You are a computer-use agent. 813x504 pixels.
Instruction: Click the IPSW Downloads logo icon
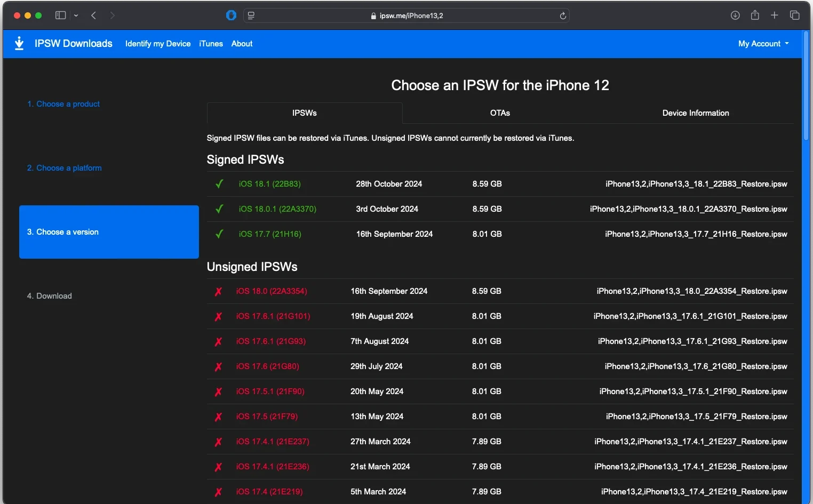[x=19, y=43]
